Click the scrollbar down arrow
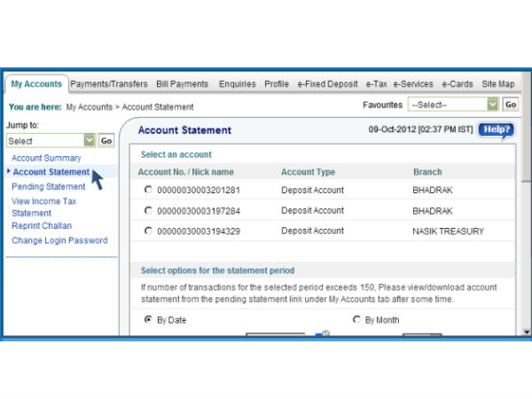 click(x=527, y=332)
